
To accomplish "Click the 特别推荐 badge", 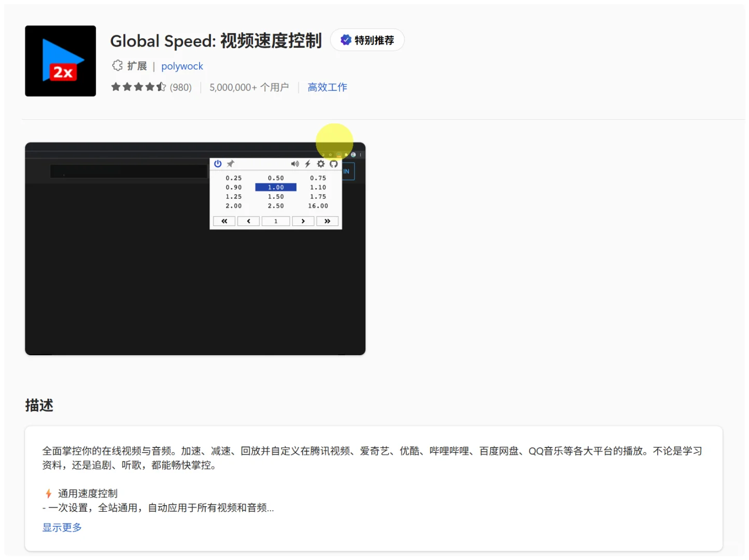I will 367,40.
